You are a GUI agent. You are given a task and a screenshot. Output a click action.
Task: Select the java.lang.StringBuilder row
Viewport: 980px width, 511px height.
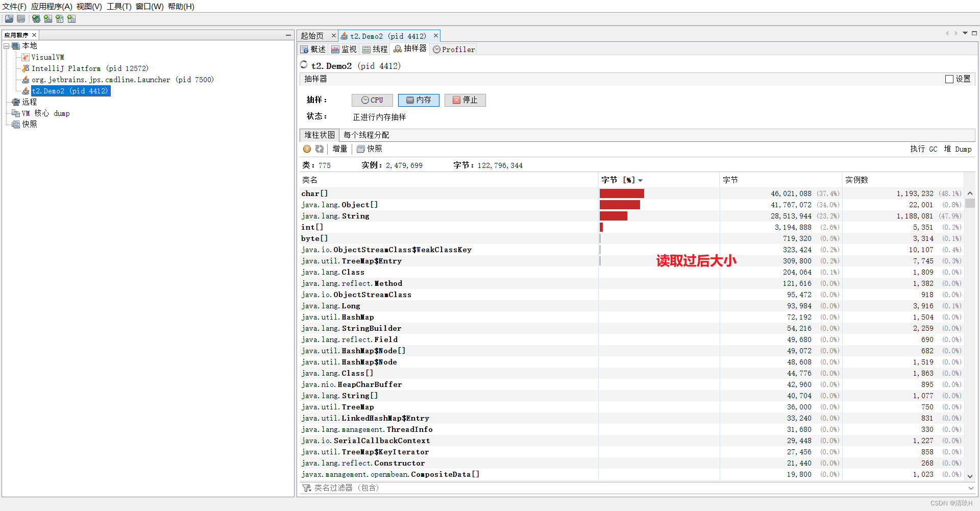pos(631,328)
